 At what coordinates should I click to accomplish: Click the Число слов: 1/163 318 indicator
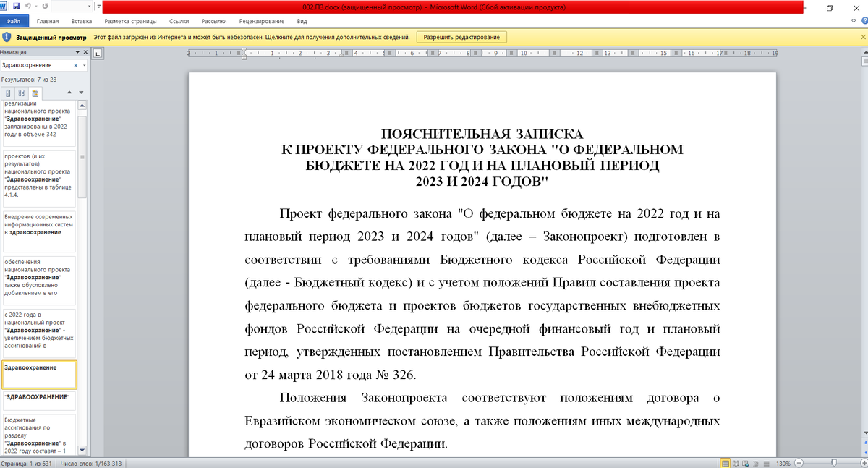click(91, 463)
